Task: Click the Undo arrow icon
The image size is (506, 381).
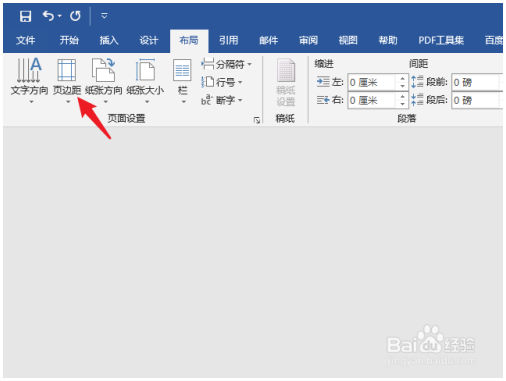Action: 49,16
